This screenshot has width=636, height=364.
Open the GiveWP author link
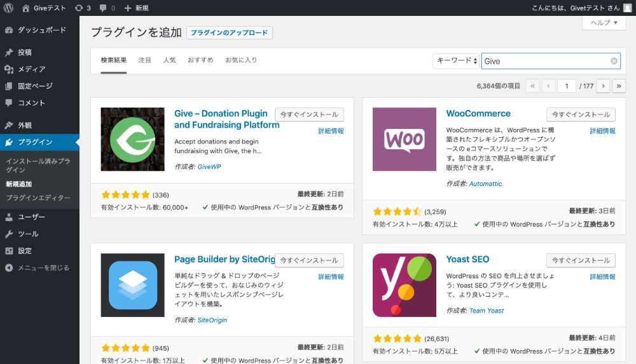pos(209,166)
